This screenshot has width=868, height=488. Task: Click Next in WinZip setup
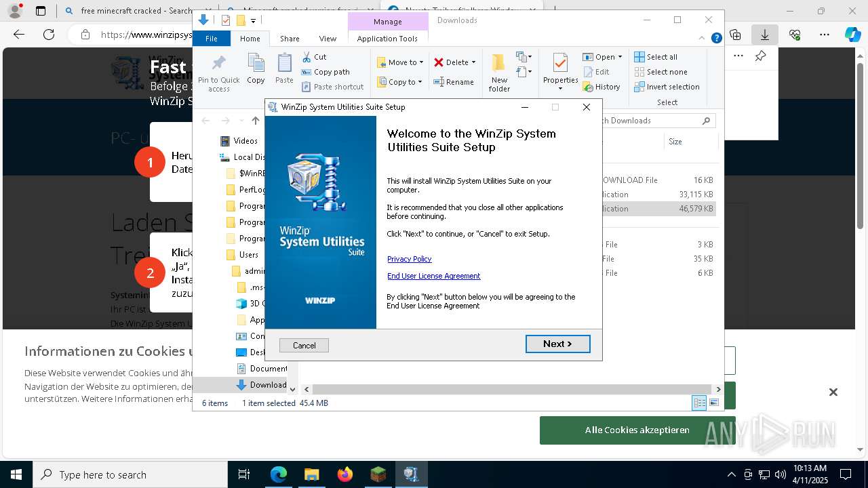pyautogui.click(x=557, y=344)
